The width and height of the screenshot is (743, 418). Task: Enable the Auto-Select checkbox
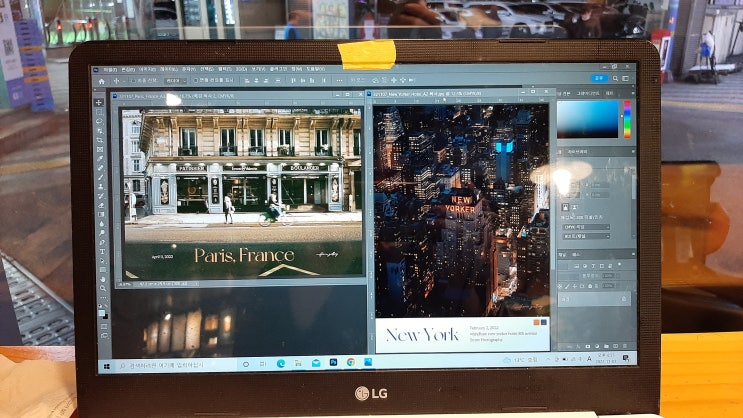point(133,81)
